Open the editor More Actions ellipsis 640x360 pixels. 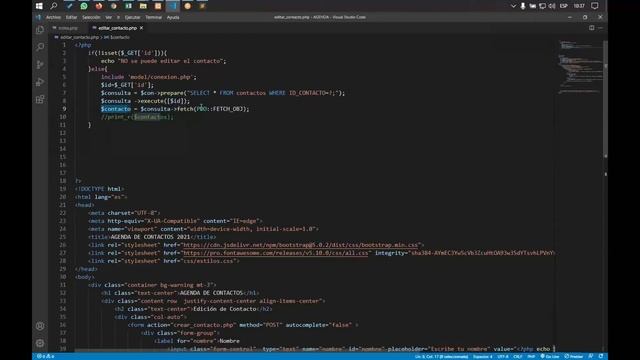(600, 28)
